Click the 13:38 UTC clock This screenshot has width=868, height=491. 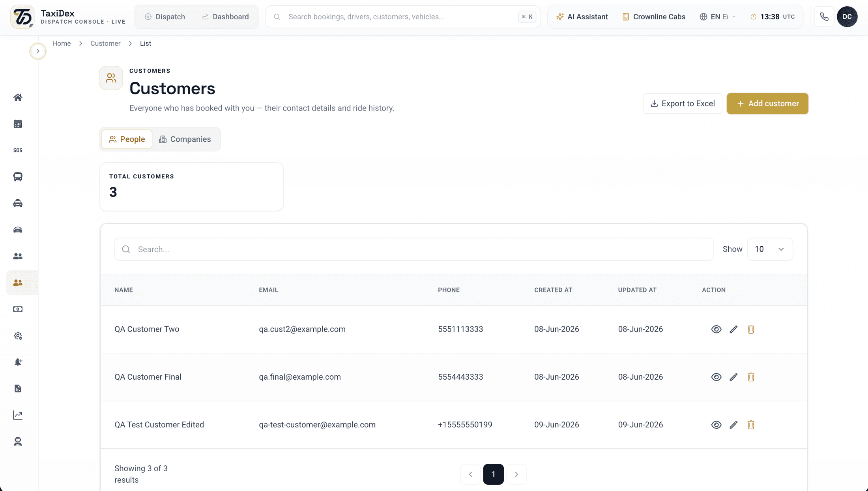point(773,17)
